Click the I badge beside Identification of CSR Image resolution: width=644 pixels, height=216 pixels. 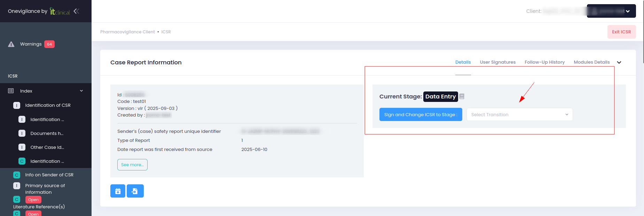click(x=17, y=105)
